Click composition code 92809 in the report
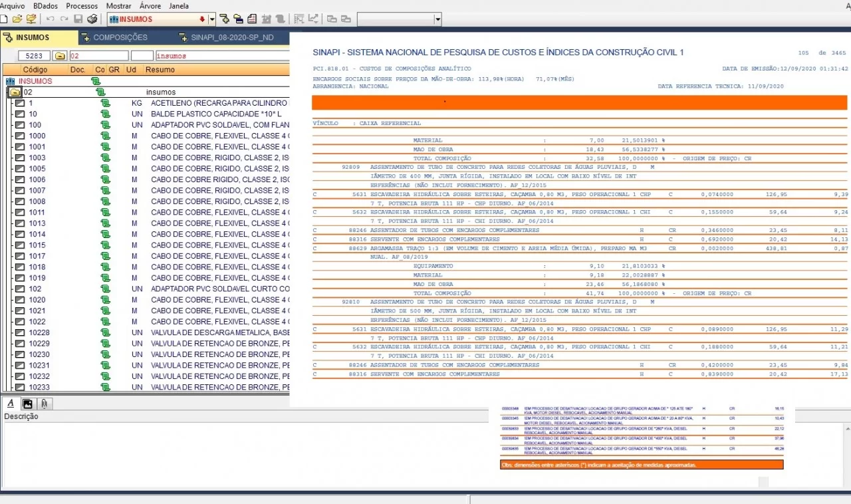851x504 pixels. click(350, 167)
